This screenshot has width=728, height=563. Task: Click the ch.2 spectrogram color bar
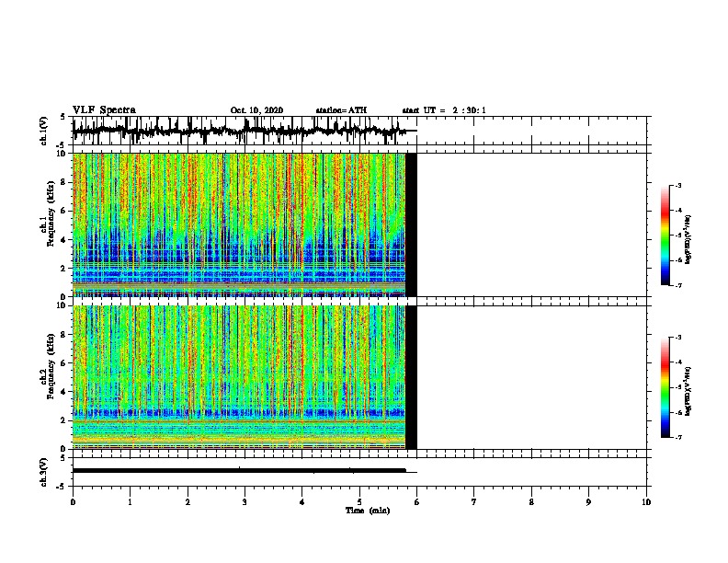pos(665,387)
